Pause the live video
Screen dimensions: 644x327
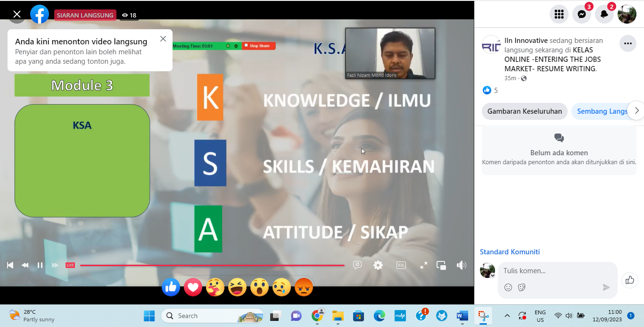coord(40,265)
